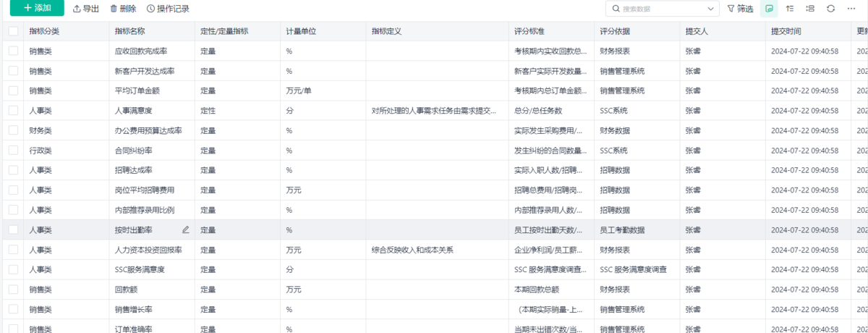This screenshot has height=333, width=868.
Task: Toggle the green highlighted view icon
Action: click(769, 9)
